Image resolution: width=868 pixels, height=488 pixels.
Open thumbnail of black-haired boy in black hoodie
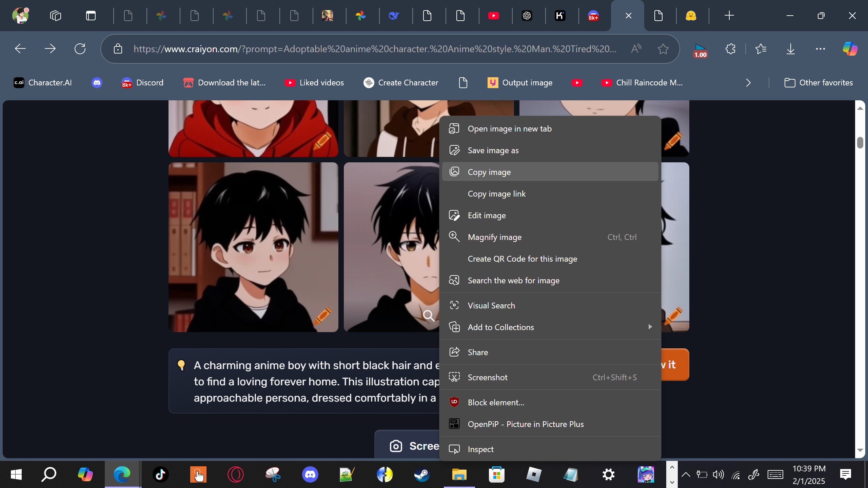[253, 247]
